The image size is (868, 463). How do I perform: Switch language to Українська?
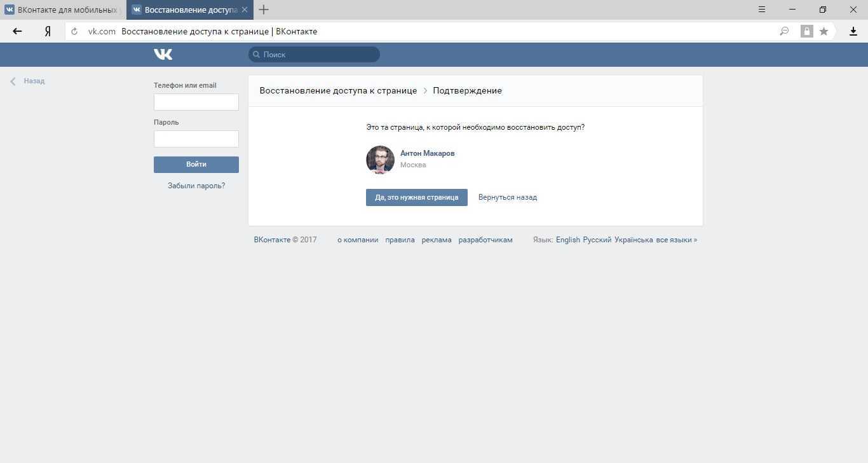634,240
